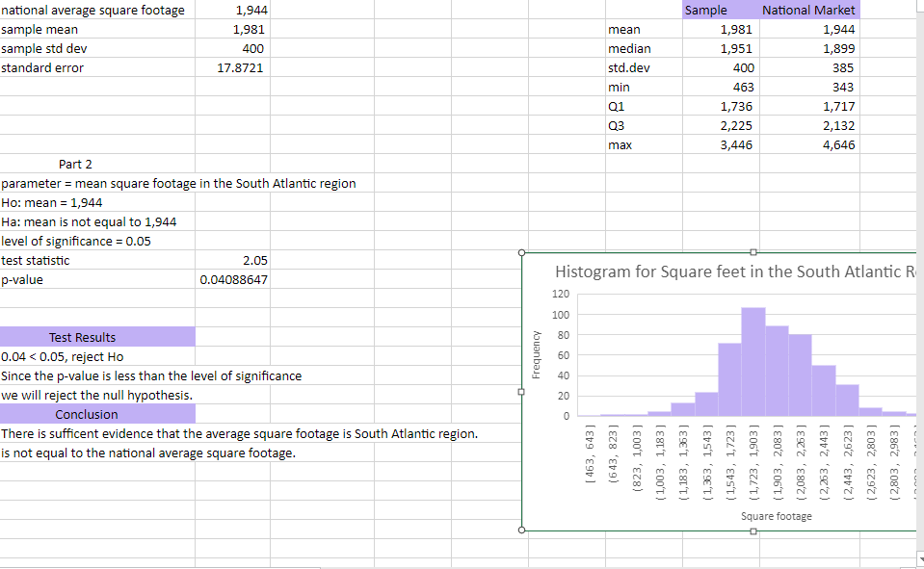The width and height of the screenshot is (924, 569).
Task: Click the 'max' row label
Action: [644, 145]
